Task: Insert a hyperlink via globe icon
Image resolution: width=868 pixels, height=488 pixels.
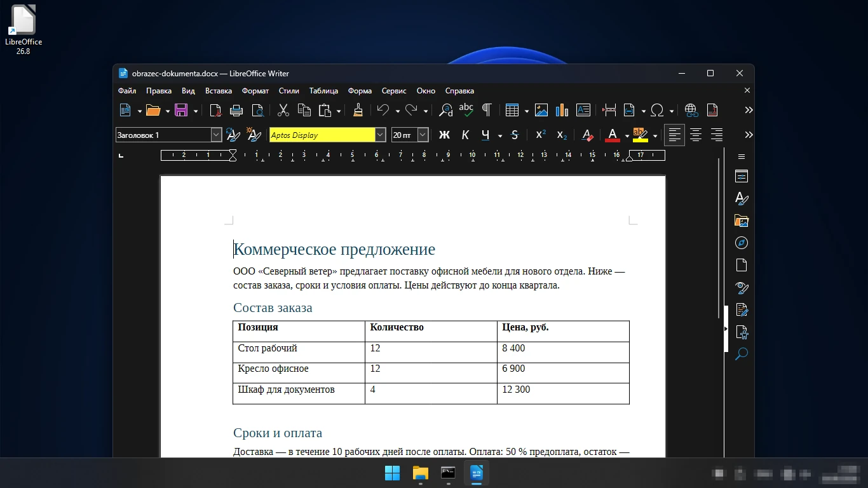Action: pos(691,111)
